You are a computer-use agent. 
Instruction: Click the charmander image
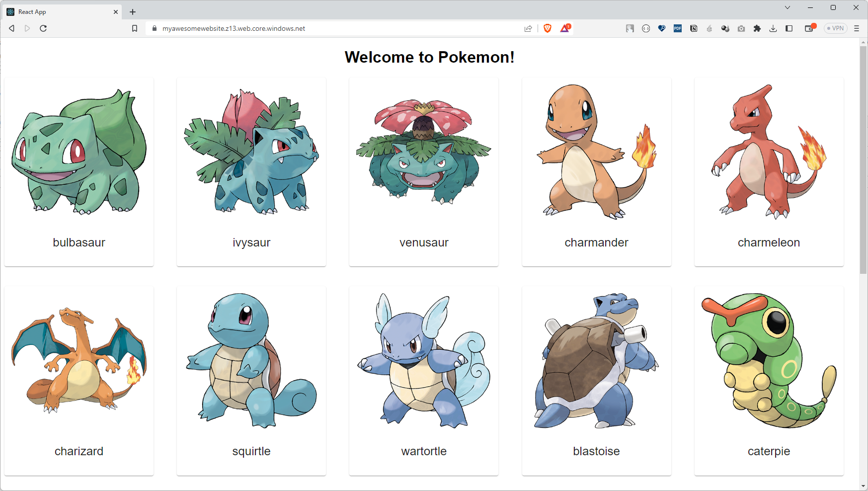pos(596,152)
